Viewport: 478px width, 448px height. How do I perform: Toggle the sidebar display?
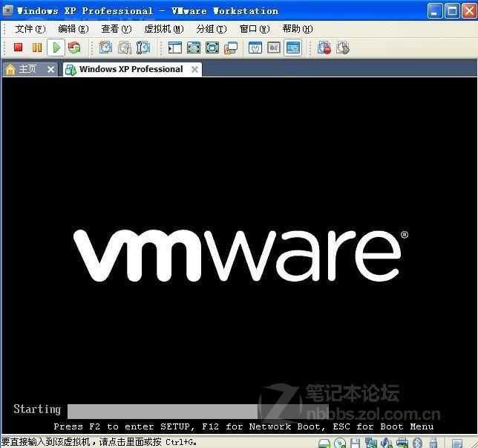[x=174, y=48]
